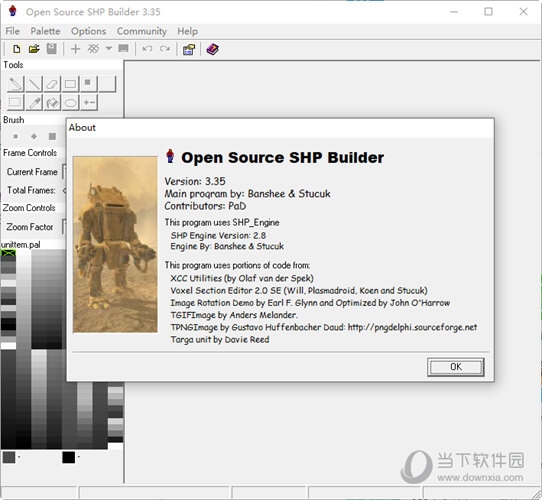The image size is (542, 500).
Task: Click the pngdelphi.sourceforge.net URL text
Action: pos(412,327)
